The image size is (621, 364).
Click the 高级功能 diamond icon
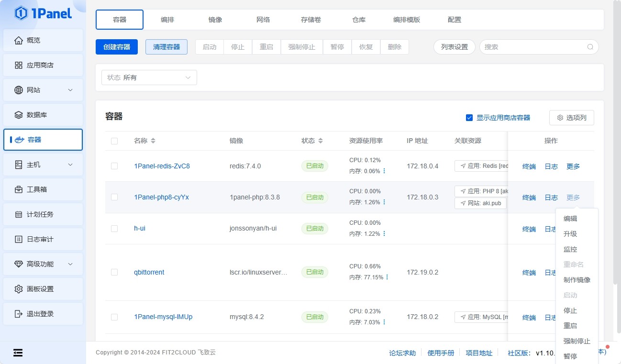point(19,264)
